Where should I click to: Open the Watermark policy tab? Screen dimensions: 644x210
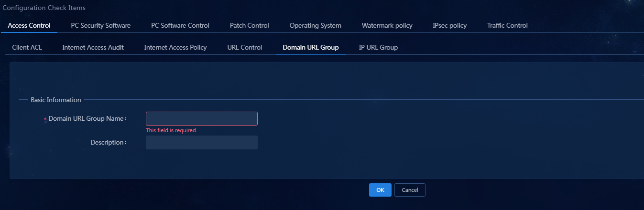(387, 25)
